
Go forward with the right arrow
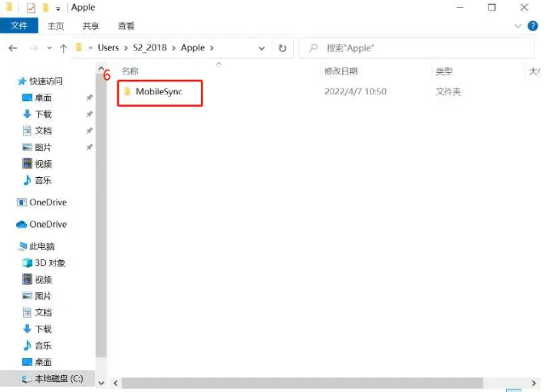coord(34,48)
